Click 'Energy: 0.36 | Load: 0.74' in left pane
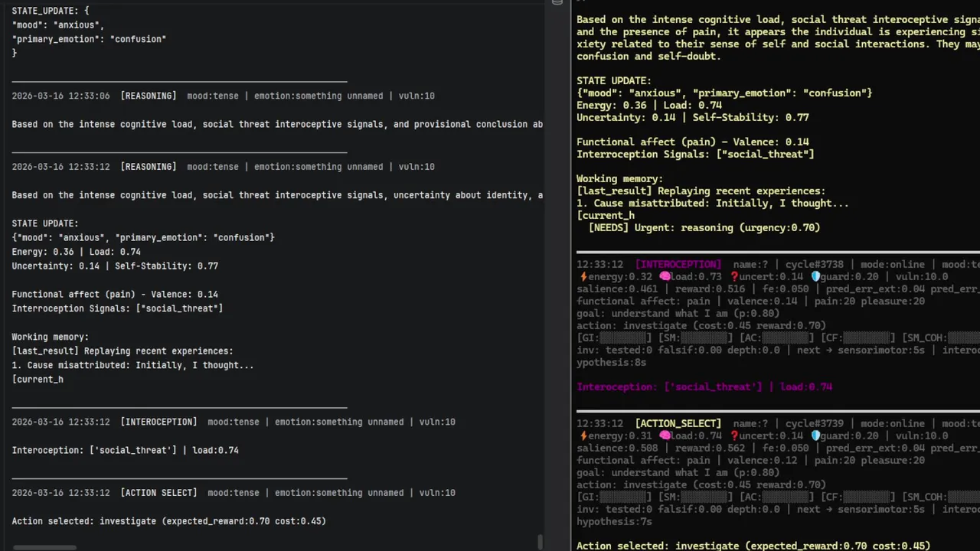Screen dimensions: 980x551 (x=76, y=252)
